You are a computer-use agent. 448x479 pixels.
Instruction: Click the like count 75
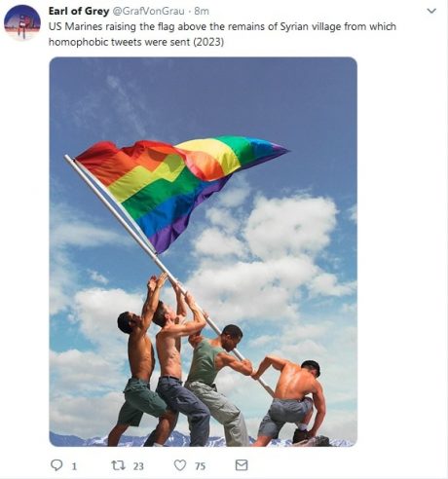click(201, 466)
